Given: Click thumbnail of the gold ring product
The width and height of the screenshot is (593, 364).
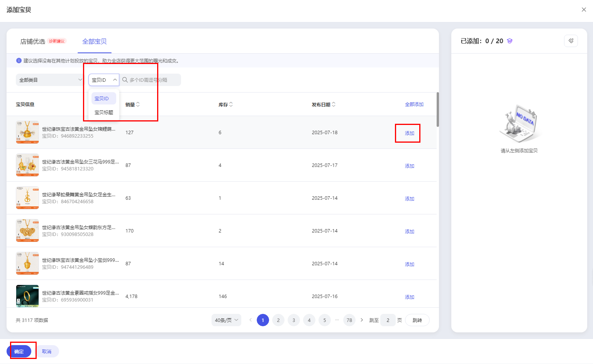Looking at the screenshot, I should pyautogui.click(x=27, y=296).
